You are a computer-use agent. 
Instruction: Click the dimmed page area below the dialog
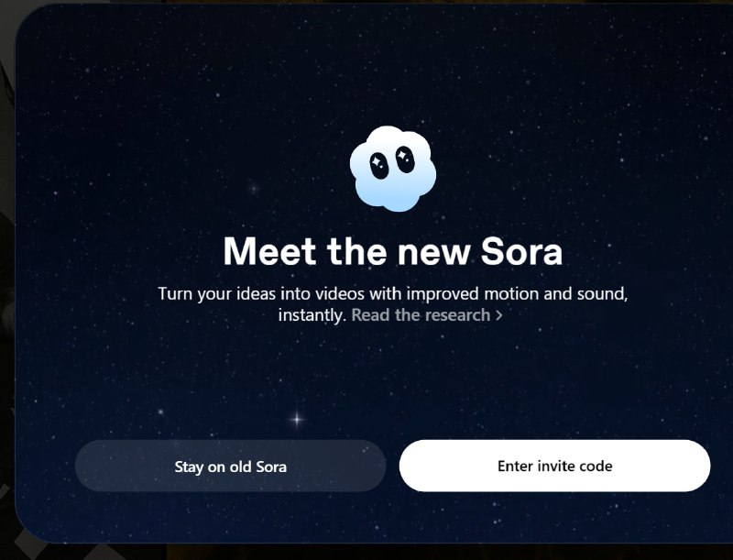(x=374, y=553)
